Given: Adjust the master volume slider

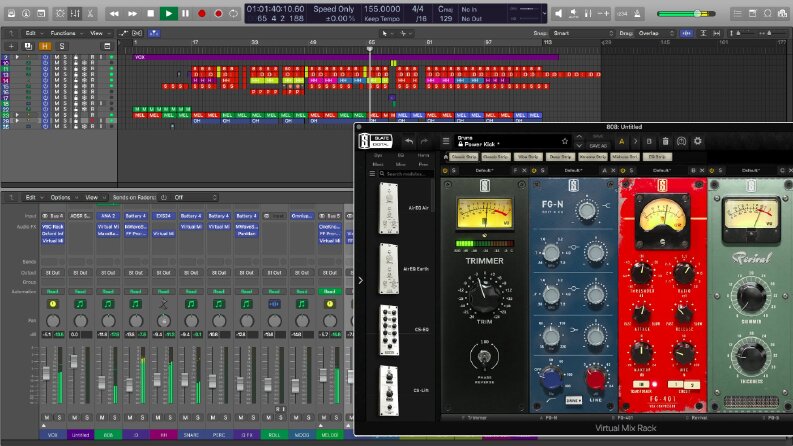Looking at the screenshot, I should pos(686,14).
